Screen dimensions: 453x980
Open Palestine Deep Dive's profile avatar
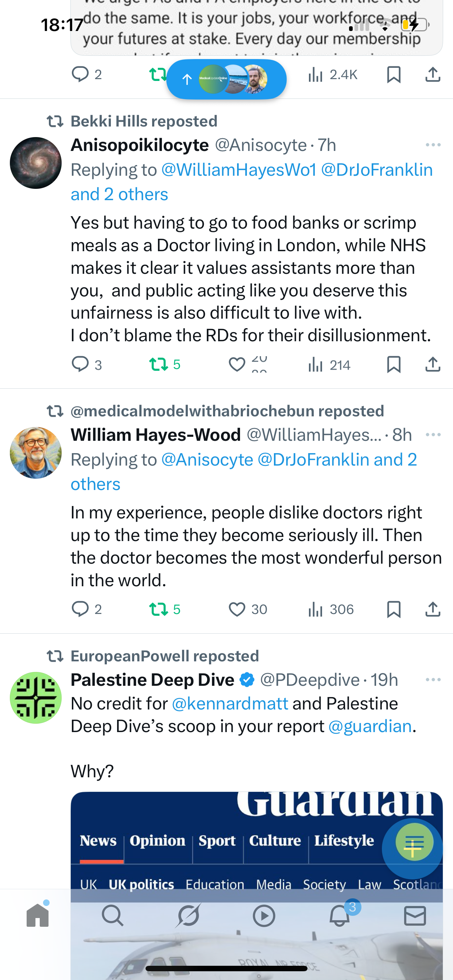(36, 698)
